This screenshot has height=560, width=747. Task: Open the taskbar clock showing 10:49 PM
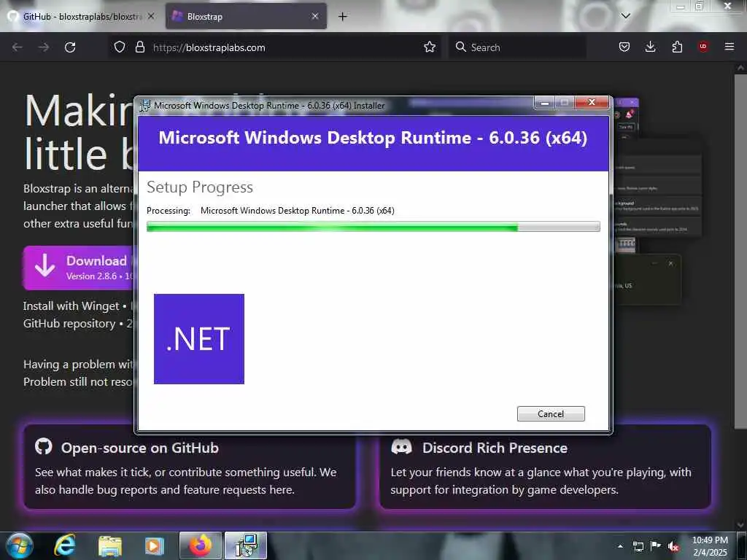coord(710,546)
